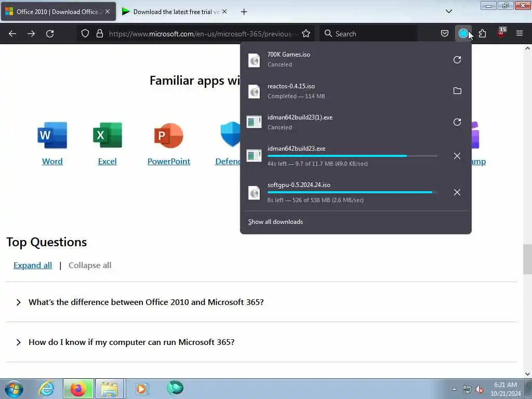532x399 pixels.
Task: Open the uBlock extension icon with badge 15
Action: 501,33
